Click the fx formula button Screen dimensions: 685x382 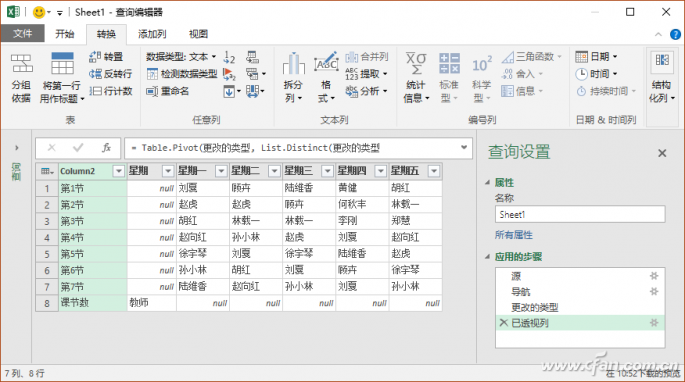(x=106, y=148)
